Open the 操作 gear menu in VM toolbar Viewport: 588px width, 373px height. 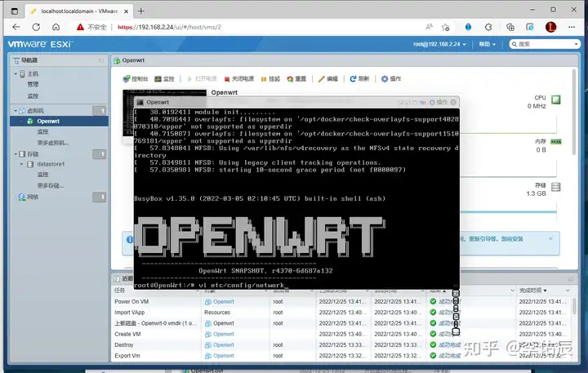coord(390,78)
